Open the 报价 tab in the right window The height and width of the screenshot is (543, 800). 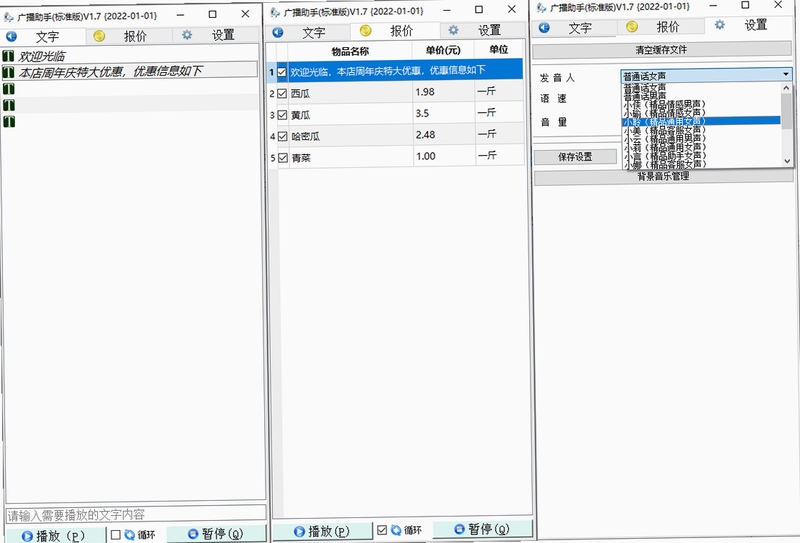(x=661, y=27)
